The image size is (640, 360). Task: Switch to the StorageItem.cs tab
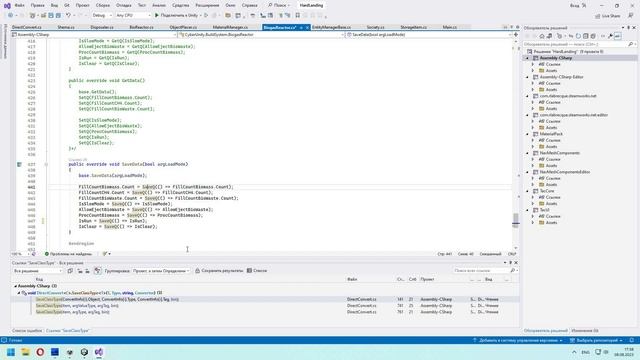413,27
